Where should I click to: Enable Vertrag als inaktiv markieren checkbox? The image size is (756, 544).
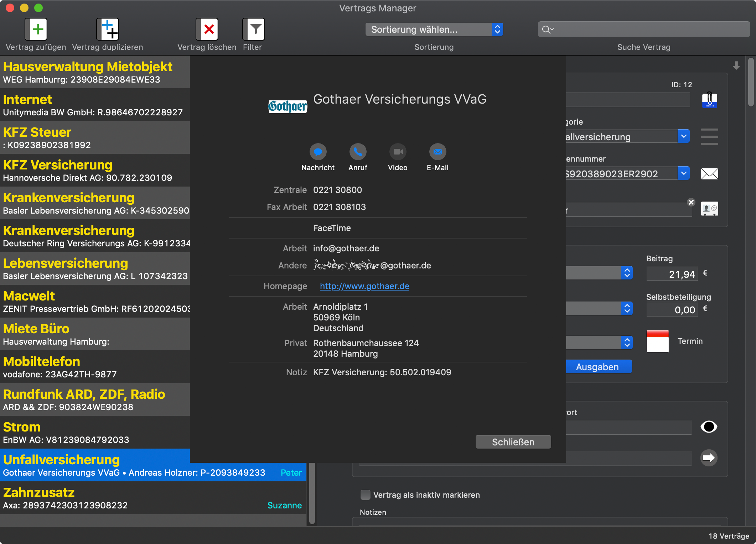point(365,495)
